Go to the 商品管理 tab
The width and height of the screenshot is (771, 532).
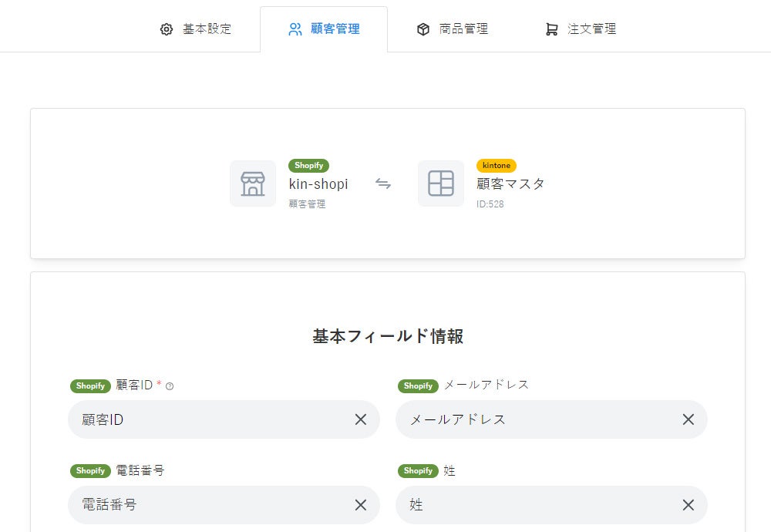click(452, 29)
